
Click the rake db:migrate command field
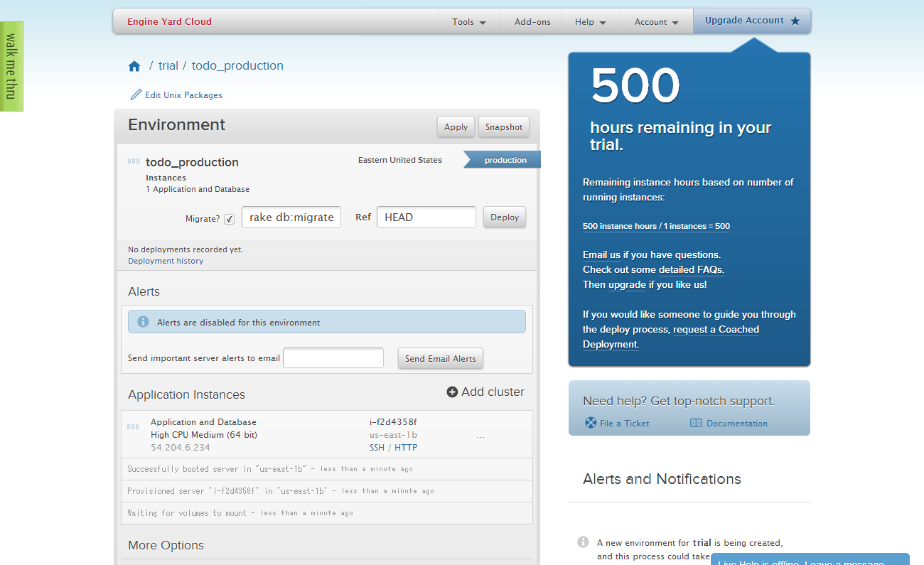291,217
